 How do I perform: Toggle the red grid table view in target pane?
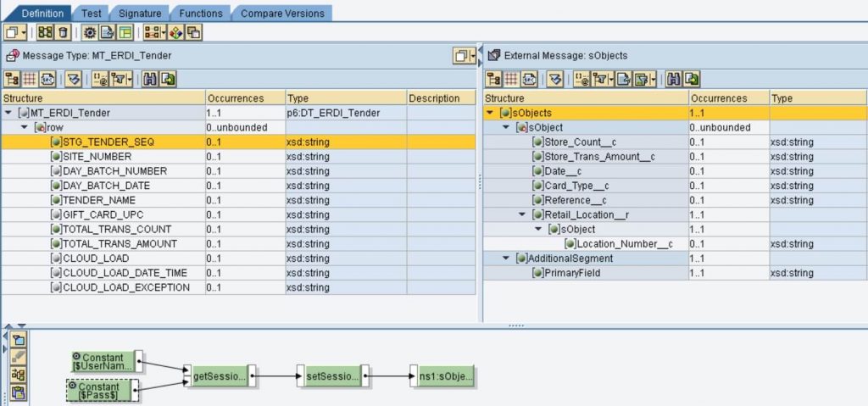[511, 80]
